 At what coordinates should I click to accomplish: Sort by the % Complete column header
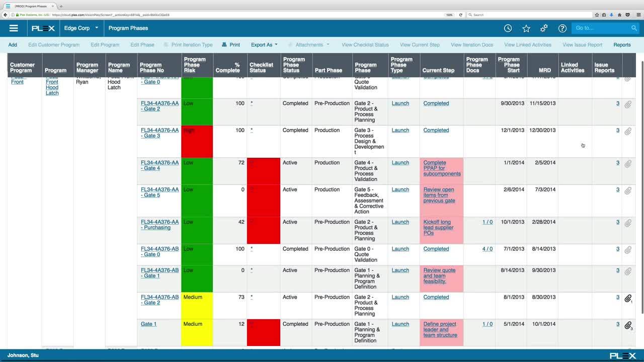[x=228, y=67]
